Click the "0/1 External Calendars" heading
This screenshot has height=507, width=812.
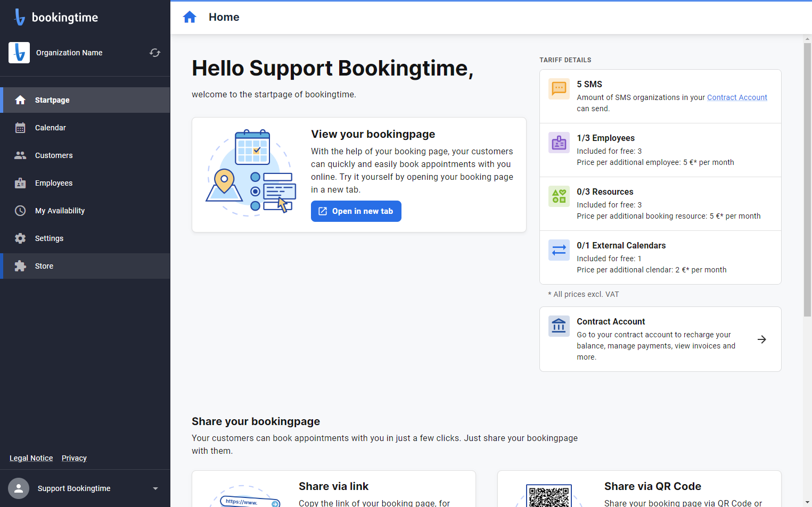click(621, 245)
